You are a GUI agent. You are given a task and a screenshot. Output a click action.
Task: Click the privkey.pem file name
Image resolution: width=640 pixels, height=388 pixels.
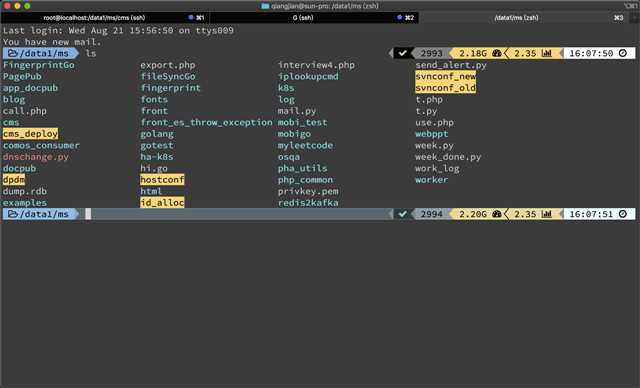coord(308,191)
